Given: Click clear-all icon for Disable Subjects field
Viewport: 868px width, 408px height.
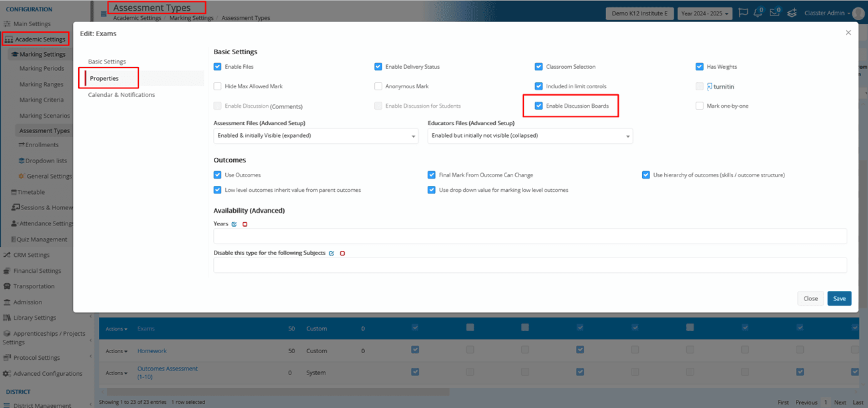Looking at the screenshot, I should point(342,253).
